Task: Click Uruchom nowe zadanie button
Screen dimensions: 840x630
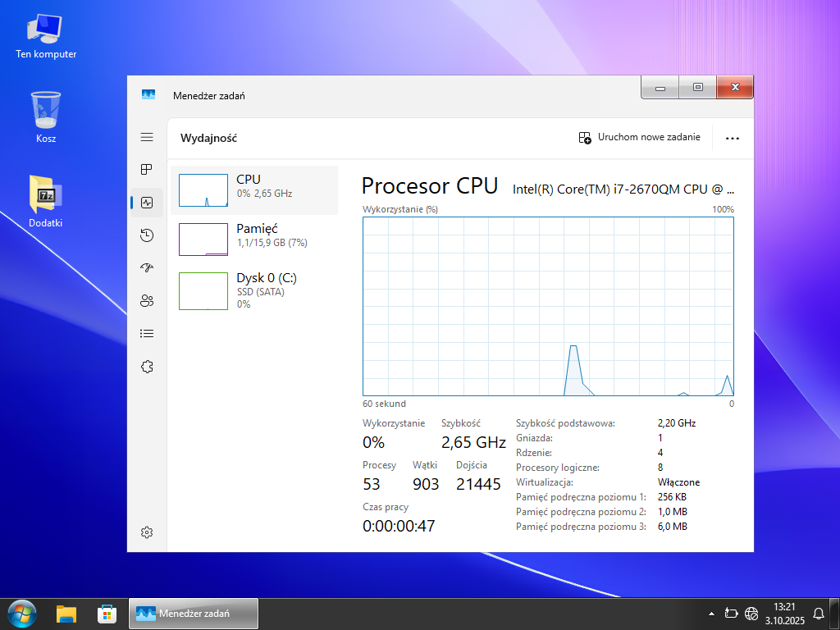Action: coord(640,138)
